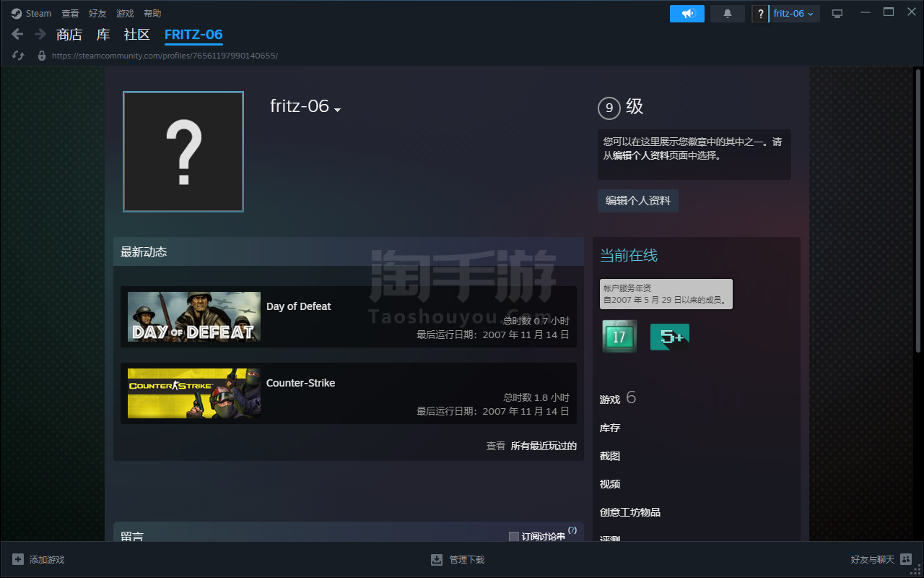Screen dimensions: 924x578
Task: Click the 当前在线 status text
Action: (x=629, y=256)
